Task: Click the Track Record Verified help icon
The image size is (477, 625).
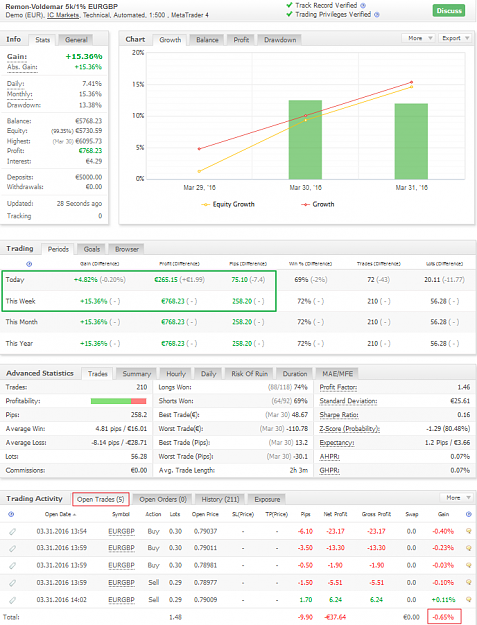Action: click(363, 6)
